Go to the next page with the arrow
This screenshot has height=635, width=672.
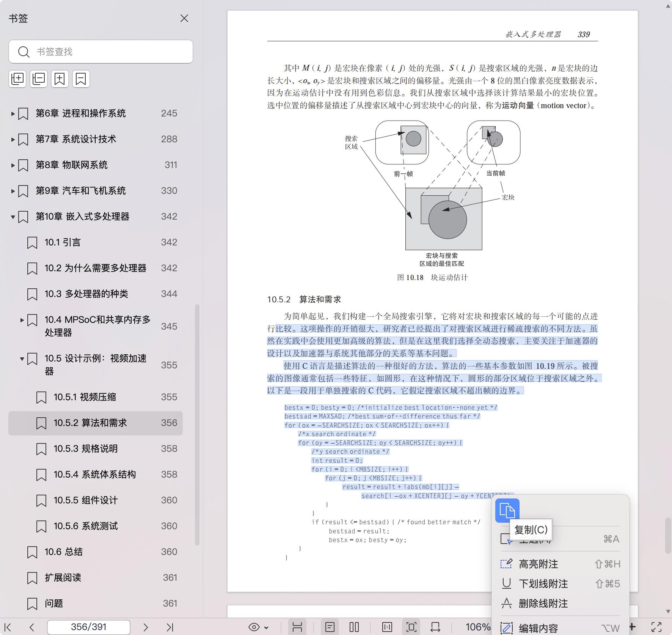[x=146, y=627]
